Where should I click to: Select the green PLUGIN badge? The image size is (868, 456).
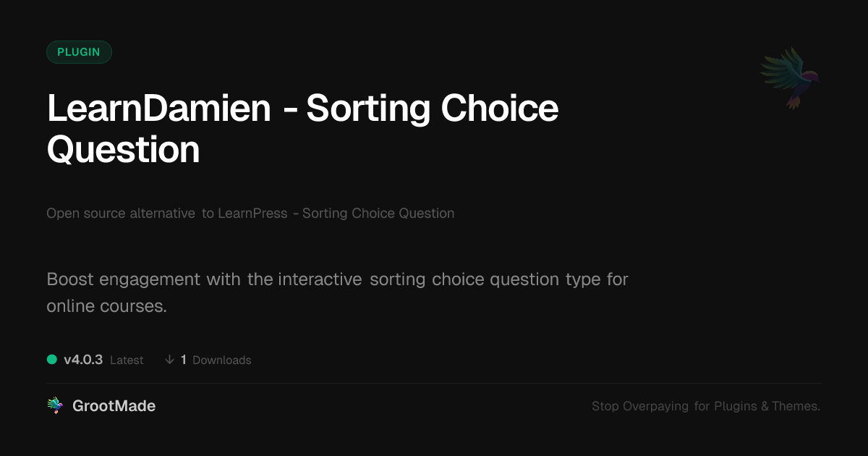[x=79, y=52]
